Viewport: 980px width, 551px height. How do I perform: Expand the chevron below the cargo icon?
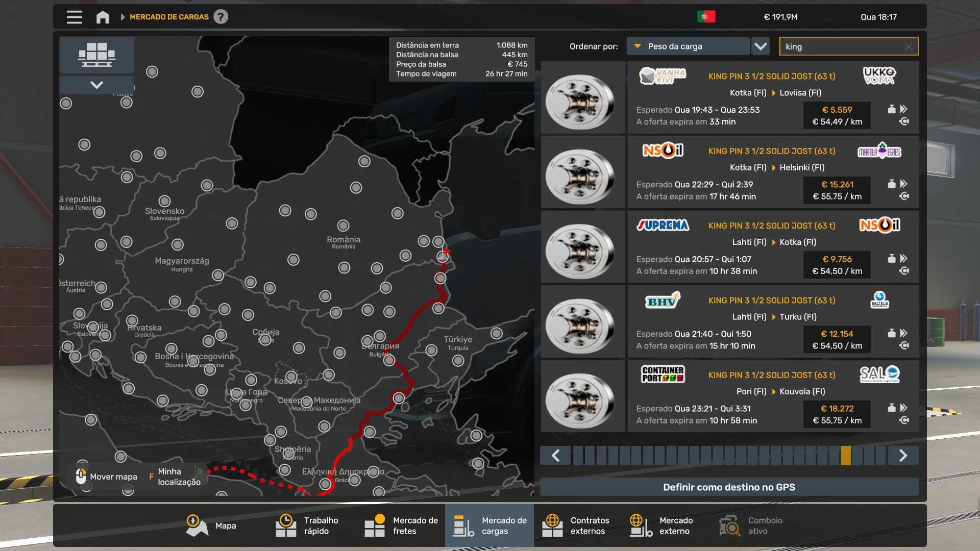click(x=96, y=85)
